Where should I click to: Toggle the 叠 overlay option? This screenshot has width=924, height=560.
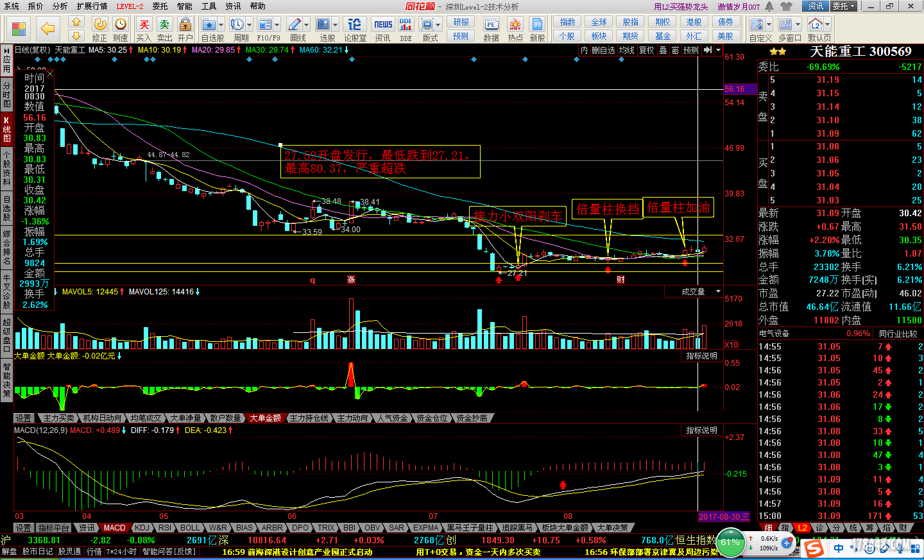pos(663,50)
